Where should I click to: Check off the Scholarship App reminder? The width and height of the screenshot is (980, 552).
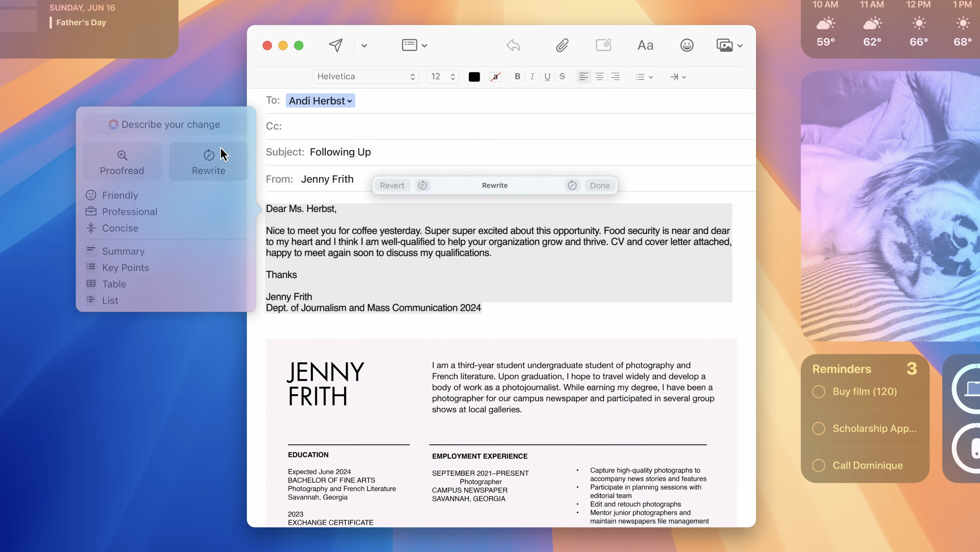[x=819, y=428]
